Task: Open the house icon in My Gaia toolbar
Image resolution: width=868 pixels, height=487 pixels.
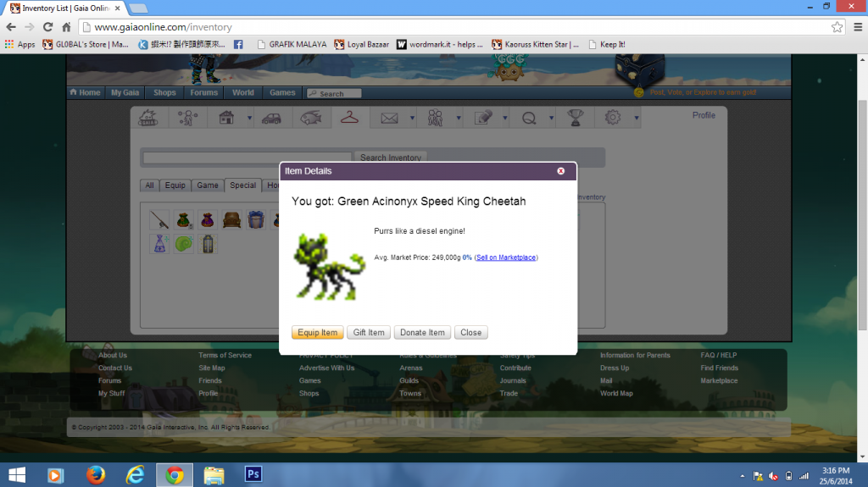Action: pyautogui.click(x=226, y=118)
